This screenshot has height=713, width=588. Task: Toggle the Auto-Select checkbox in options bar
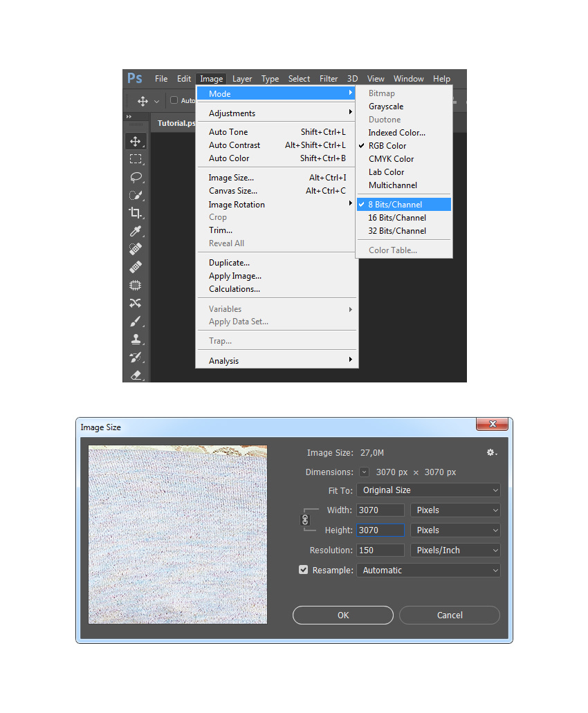pos(174,100)
